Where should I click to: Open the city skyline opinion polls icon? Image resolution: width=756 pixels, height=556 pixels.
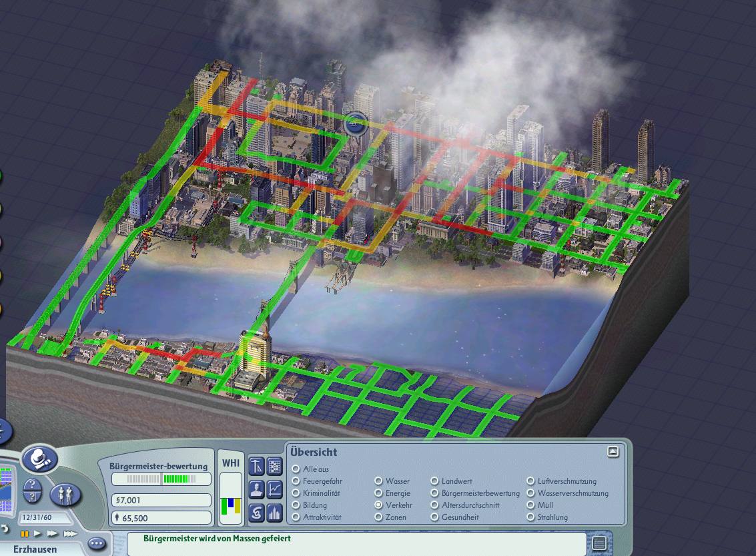pos(274,512)
